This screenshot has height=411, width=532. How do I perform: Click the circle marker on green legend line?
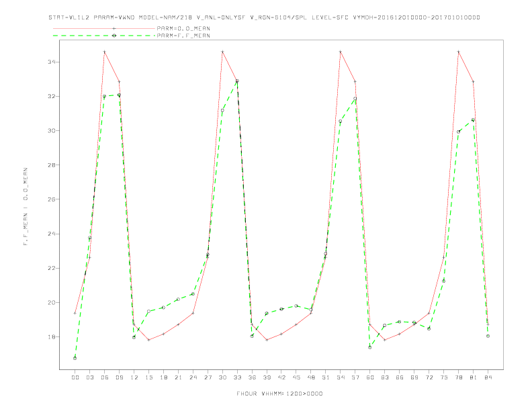(x=114, y=36)
